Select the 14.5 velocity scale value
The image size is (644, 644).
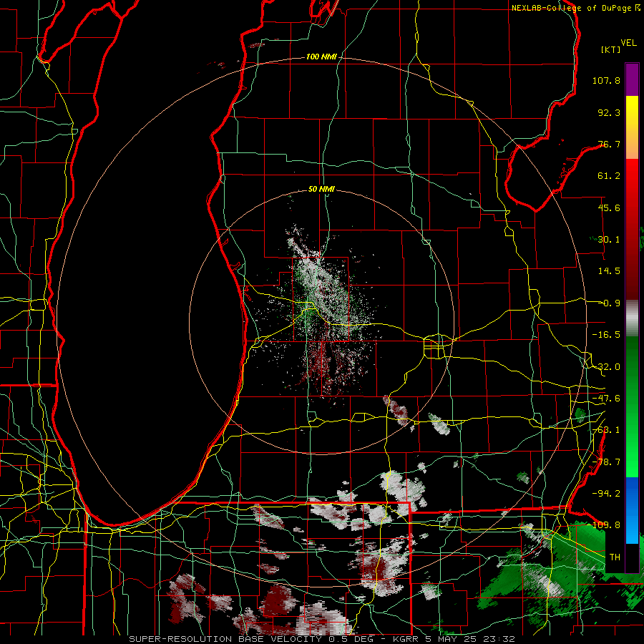click(x=609, y=271)
